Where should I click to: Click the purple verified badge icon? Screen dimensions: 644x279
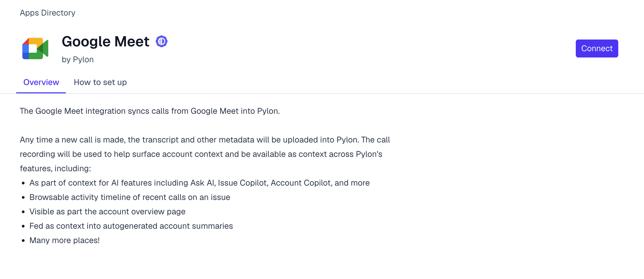[162, 41]
